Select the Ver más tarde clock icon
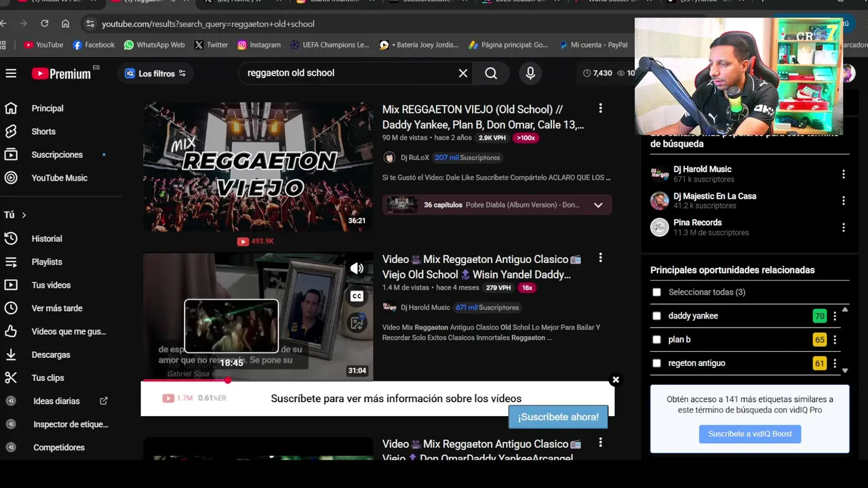The image size is (868, 488). pos(11,308)
